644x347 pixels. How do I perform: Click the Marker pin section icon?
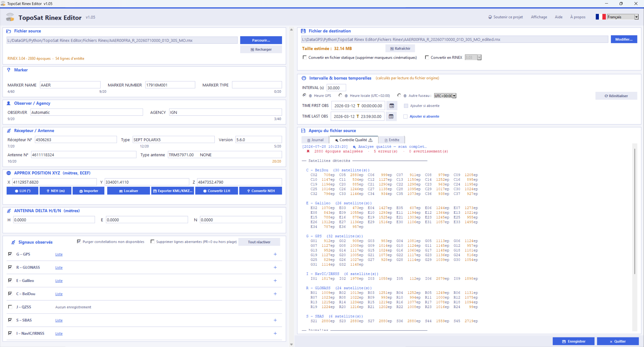click(9, 70)
